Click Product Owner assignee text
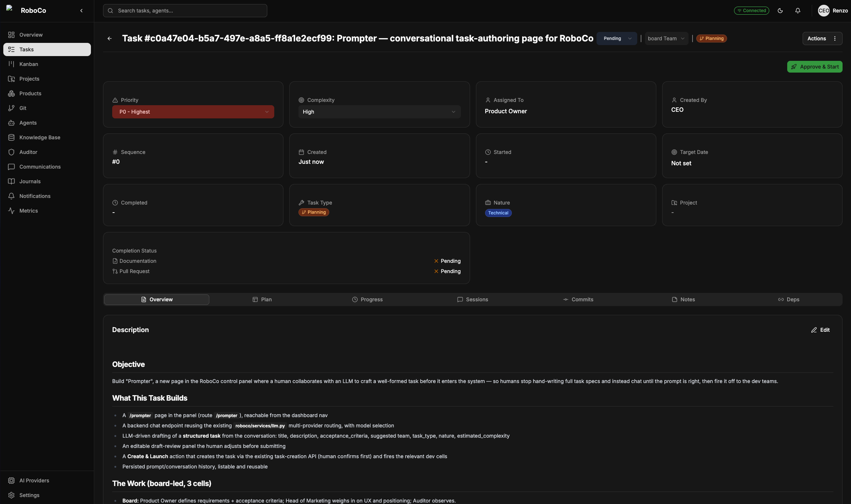The image size is (851, 504). pos(506,111)
